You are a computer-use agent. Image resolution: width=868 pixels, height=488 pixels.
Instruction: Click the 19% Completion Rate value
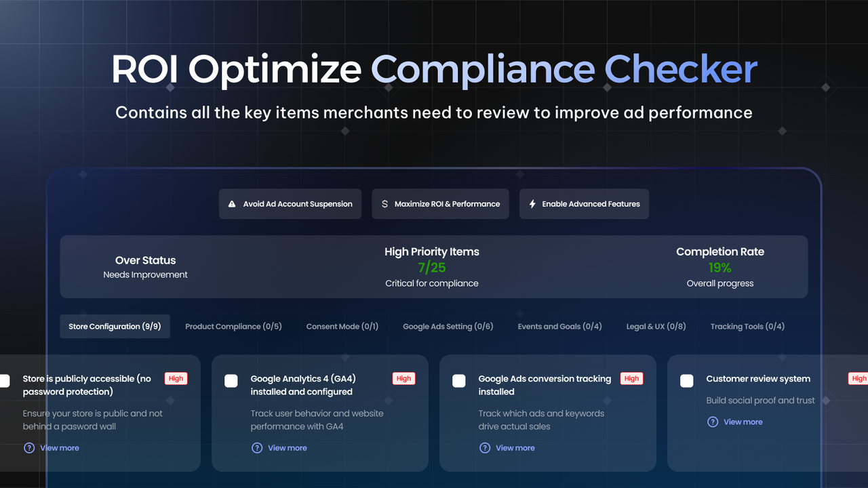pos(720,267)
